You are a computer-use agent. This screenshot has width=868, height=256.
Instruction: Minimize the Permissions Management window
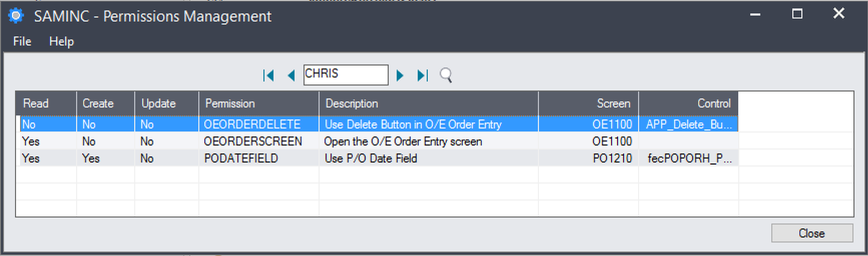755,14
